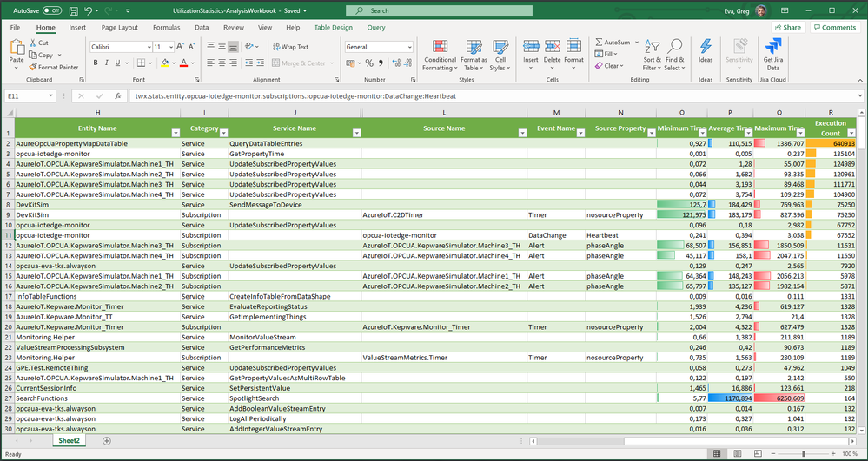Click the Delete cells icon
The width and height of the screenshot is (868, 461).
(x=552, y=46)
